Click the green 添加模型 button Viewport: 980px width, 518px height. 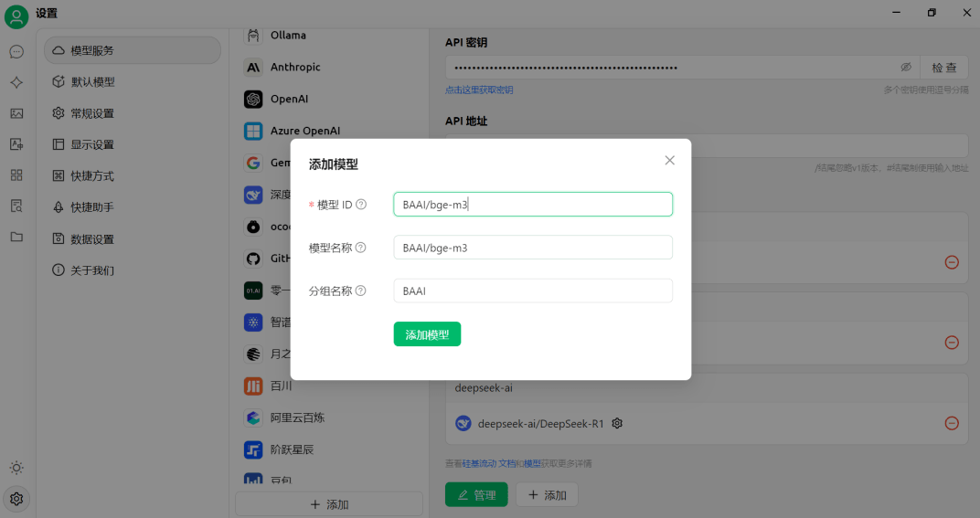(x=427, y=334)
